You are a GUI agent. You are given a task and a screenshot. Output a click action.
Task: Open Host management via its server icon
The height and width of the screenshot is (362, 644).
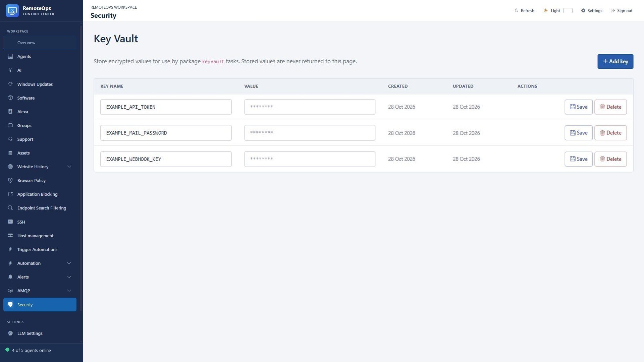click(x=10, y=236)
